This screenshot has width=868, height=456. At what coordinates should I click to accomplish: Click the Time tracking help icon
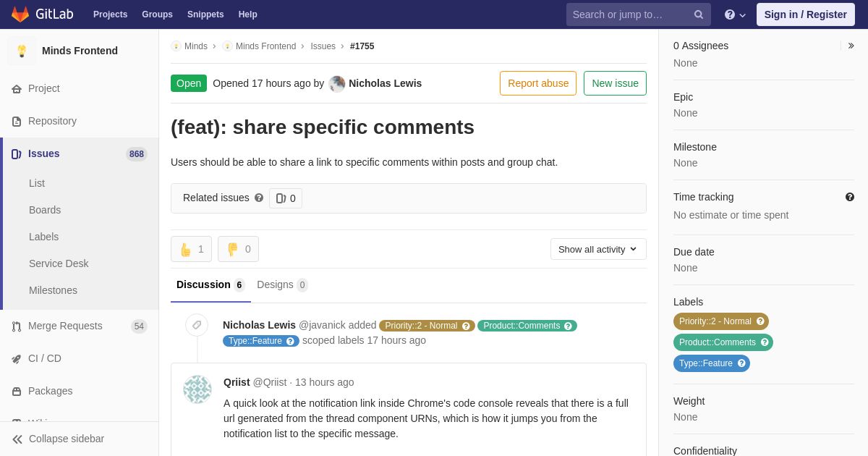[x=850, y=197]
